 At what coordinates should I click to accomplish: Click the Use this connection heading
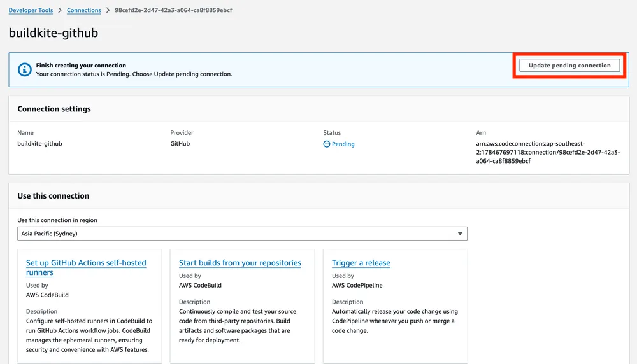[54, 195]
